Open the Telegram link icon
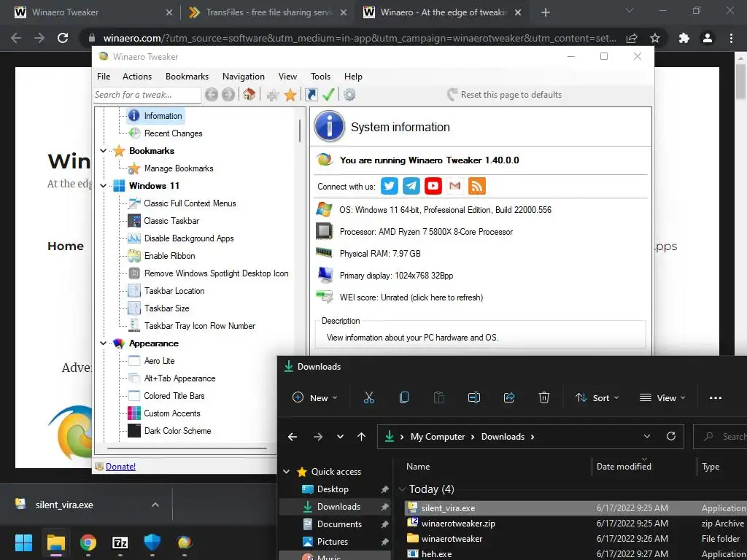The height and width of the screenshot is (560, 747). tap(411, 186)
